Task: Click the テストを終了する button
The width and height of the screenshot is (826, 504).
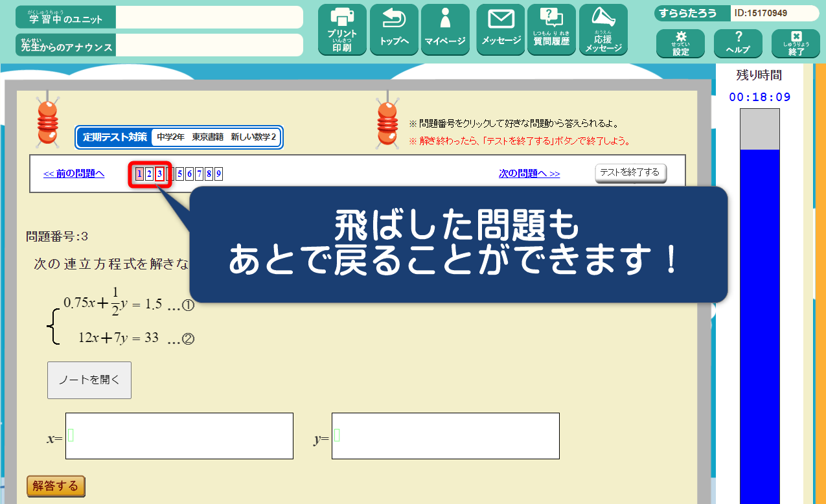Action: click(630, 173)
